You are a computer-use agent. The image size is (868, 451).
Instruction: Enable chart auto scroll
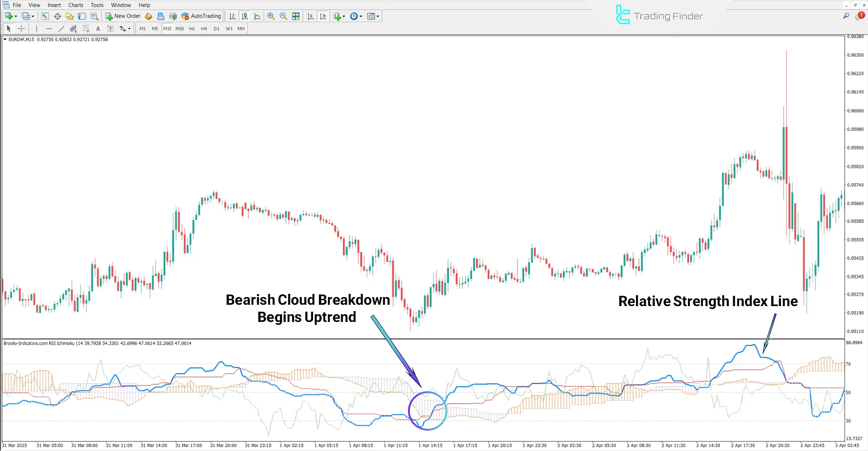point(310,16)
